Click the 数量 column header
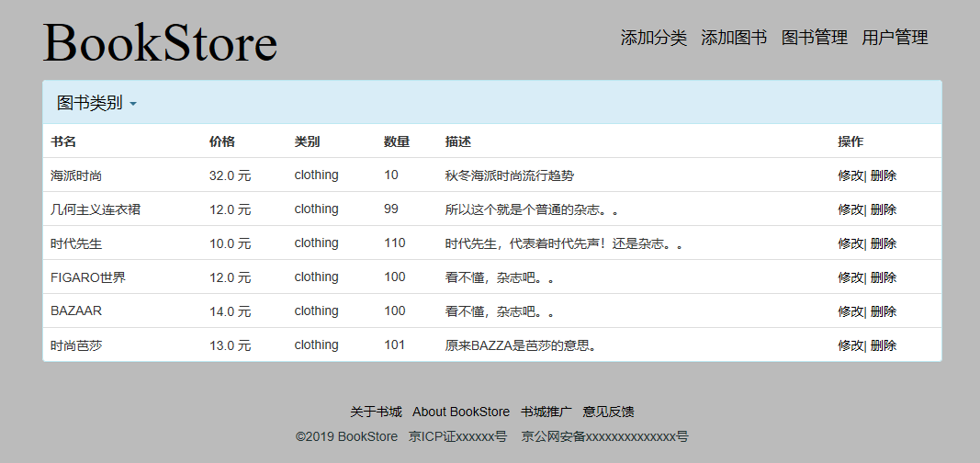The height and width of the screenshot is (463, 980). [396, 141]
